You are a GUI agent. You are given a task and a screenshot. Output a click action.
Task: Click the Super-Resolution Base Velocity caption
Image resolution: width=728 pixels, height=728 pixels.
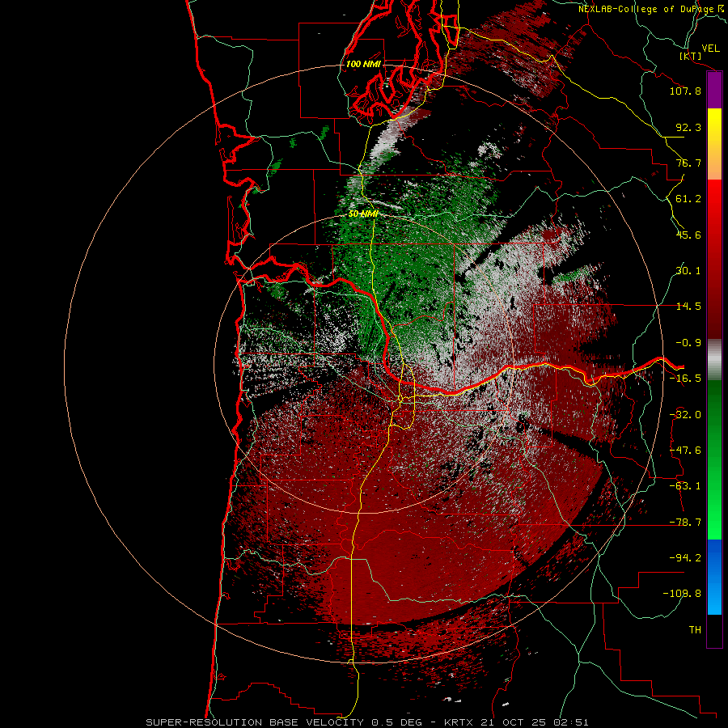[367, 722]
